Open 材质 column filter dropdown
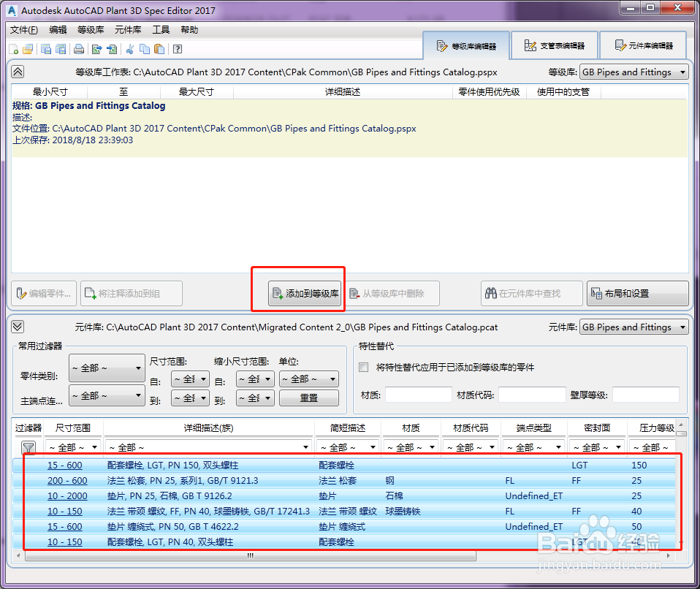This screenshot has height=589, width=700. 411,447
